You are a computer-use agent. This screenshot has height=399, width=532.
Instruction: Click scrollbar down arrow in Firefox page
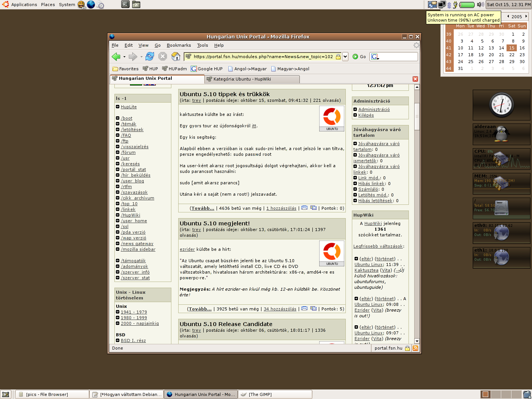pos(417,341)
